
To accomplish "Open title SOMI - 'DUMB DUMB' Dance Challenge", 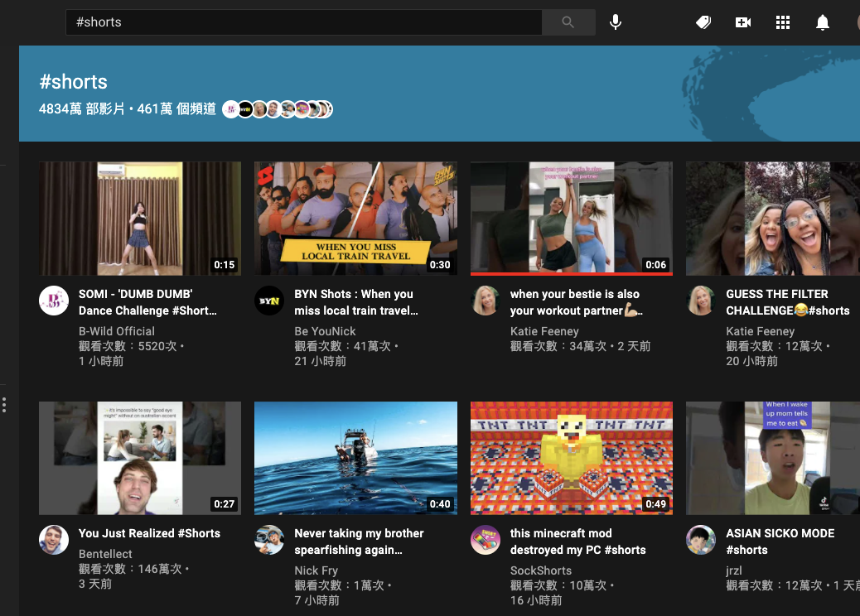I will coord(147,302).
